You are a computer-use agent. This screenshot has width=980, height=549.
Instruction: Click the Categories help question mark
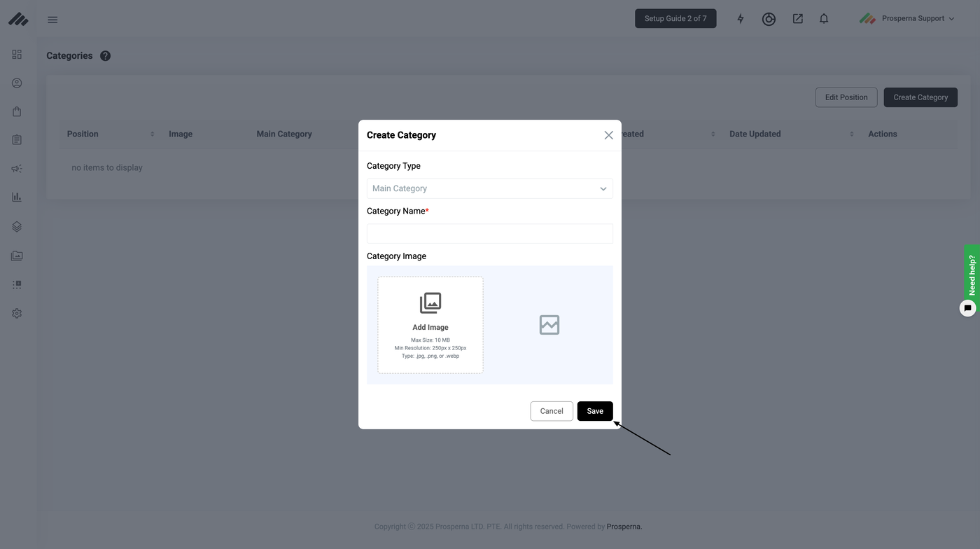105,56
